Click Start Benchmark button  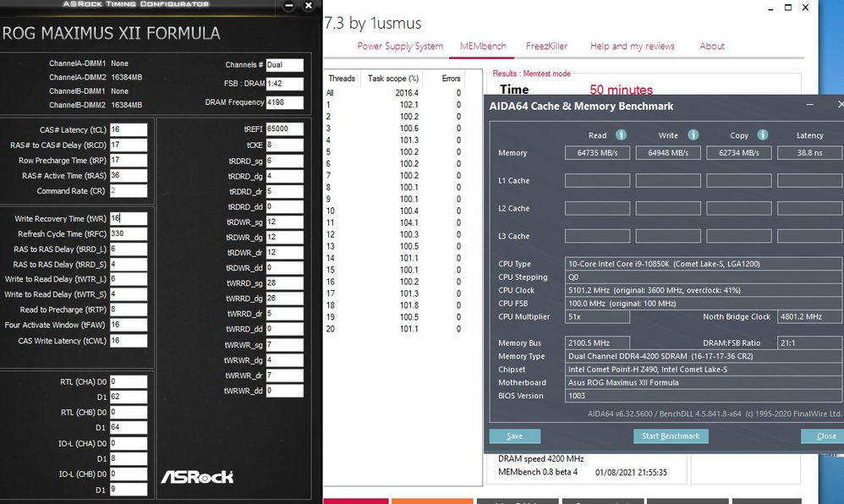point(671,436)
